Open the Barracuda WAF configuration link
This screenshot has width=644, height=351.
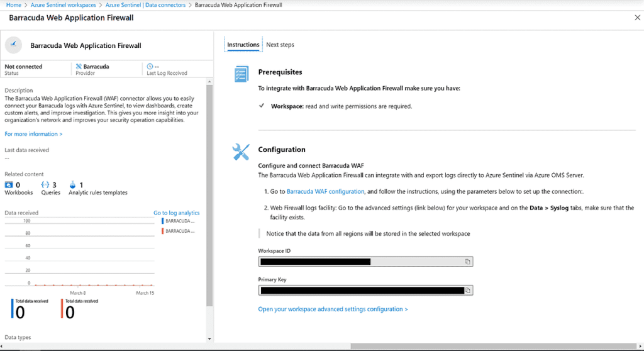tap(325, 191)
